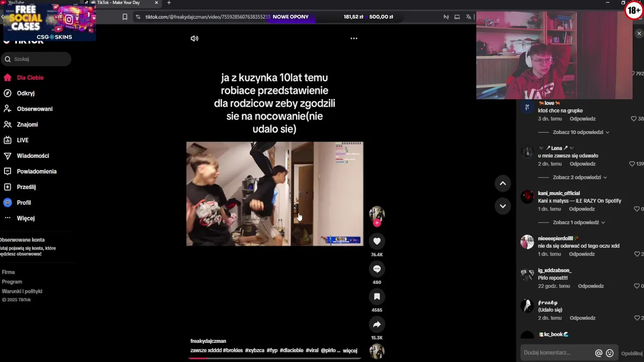
Task: Open Firma footer link
Action: (8, 272)
